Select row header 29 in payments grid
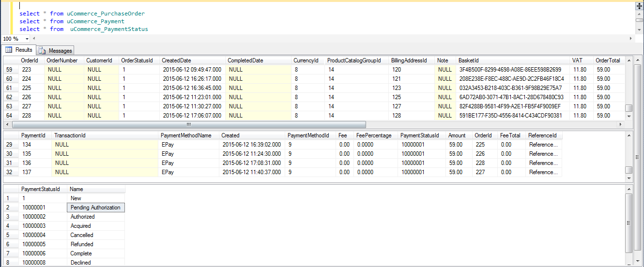The height and width of the screenshot is (267, 644). [11, 145]
